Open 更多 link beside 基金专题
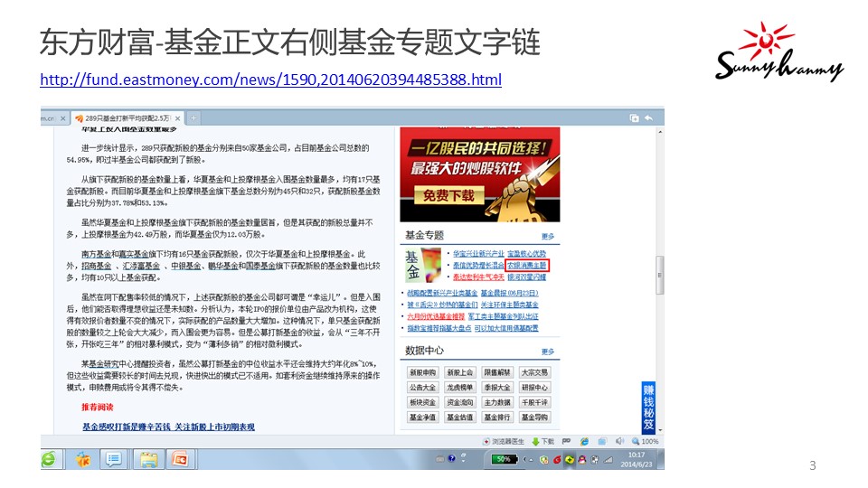The height and width of the screenshot is (488, 868). (x=548, y=236)
